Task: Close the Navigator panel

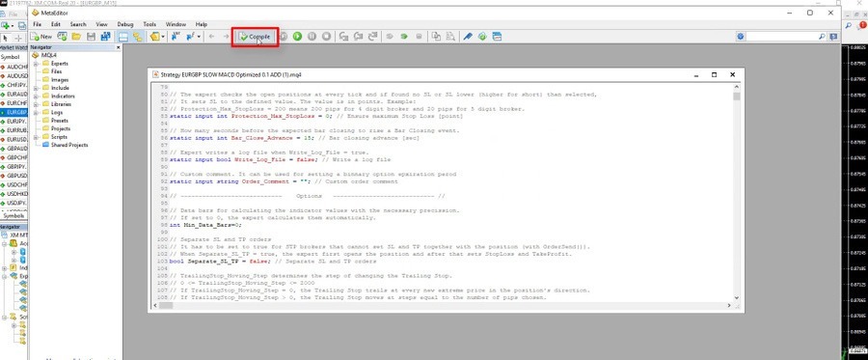Action: point(118,47)
